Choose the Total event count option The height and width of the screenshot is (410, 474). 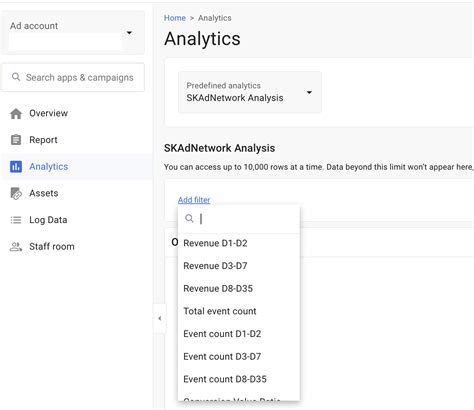239,311
